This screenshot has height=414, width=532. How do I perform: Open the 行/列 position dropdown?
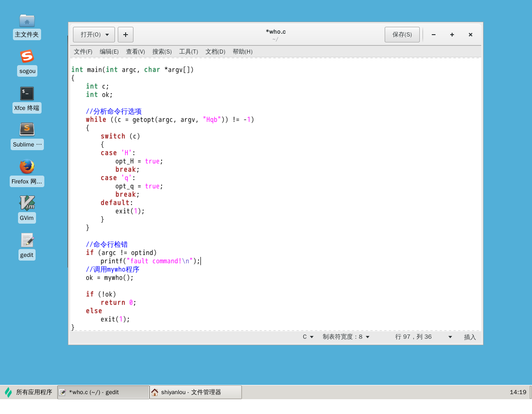pos(423,337)
